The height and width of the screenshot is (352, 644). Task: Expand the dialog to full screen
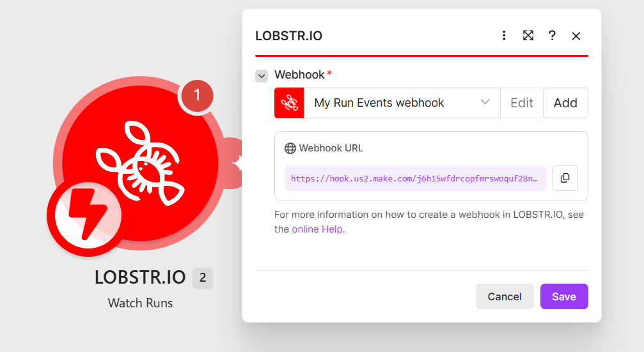click(528, 36)
